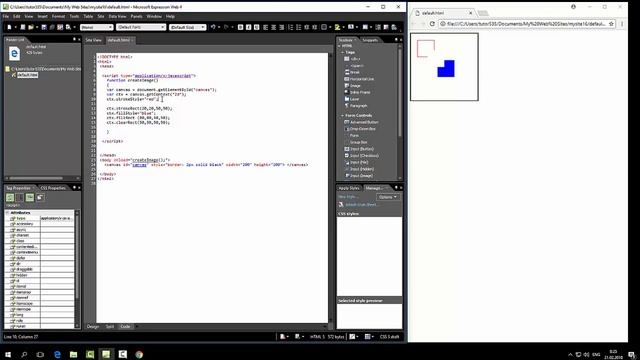Screen dimensions: 640x360
Task: Click first green icon in Tag Properties toolbar
Action: click(10, 198)
